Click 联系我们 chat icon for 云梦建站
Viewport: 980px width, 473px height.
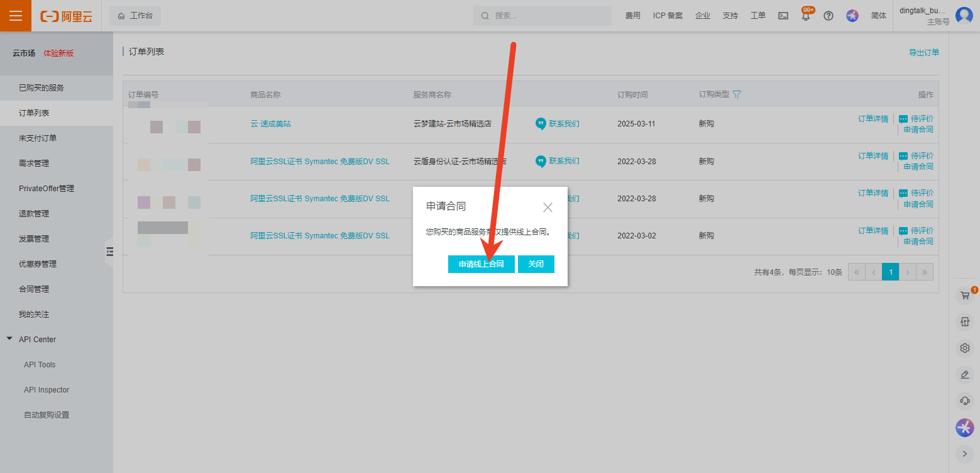(541, 124)
